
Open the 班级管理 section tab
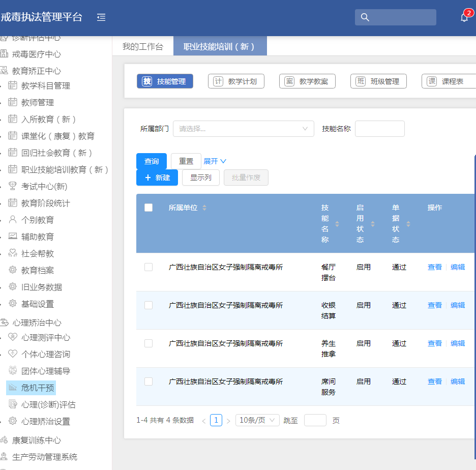[378, 81]
